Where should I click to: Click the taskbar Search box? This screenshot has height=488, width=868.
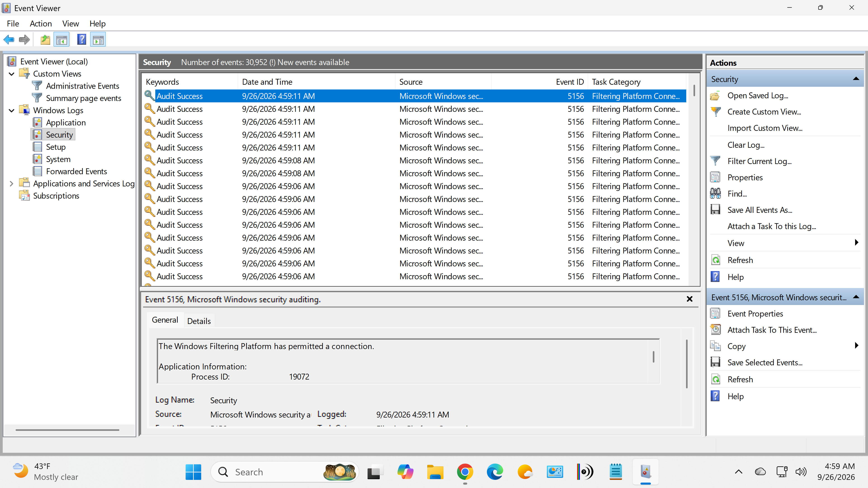coord(285,472)
